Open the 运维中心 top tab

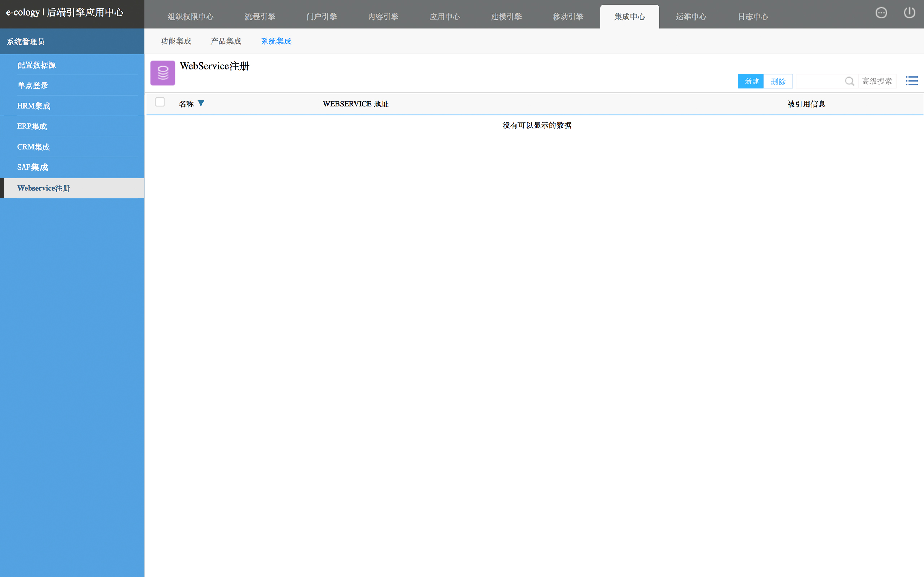(x=691, y=17)
